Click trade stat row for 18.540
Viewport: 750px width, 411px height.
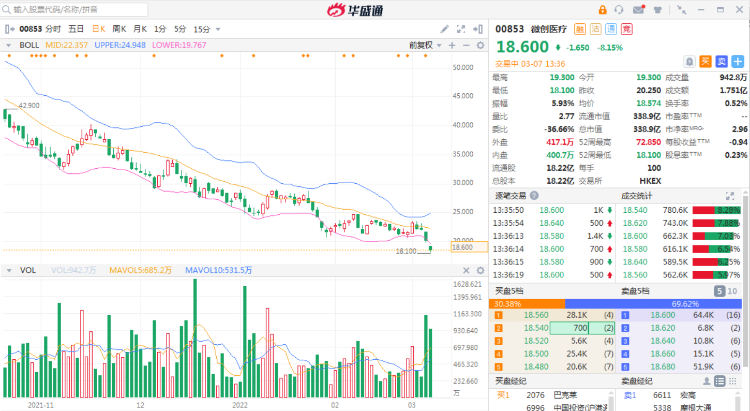(x=681, y=211)
